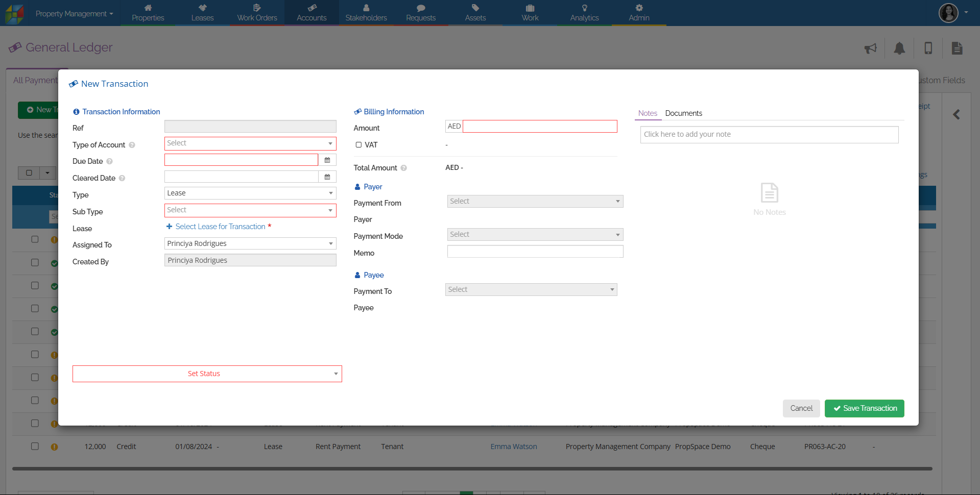
Task: Open the Stakeholders menu in navigation bar
Action: (366, 13)
